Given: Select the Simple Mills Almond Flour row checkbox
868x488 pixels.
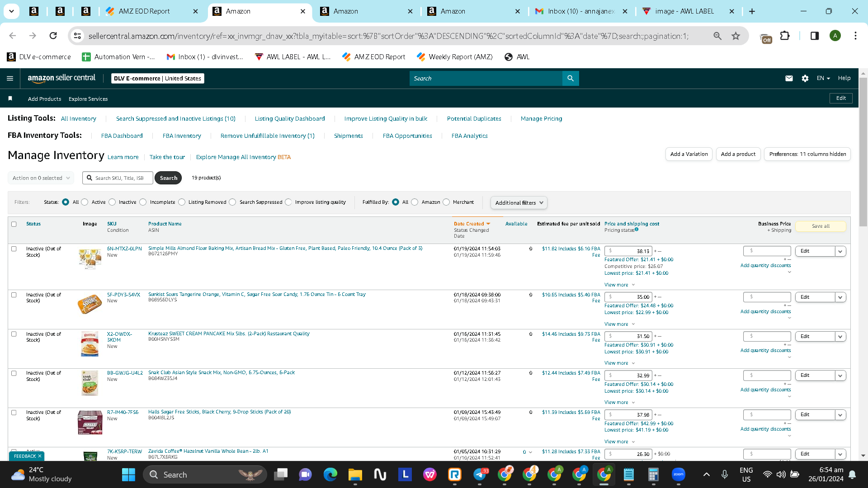Looking at the screenshot, I should 14,249.
